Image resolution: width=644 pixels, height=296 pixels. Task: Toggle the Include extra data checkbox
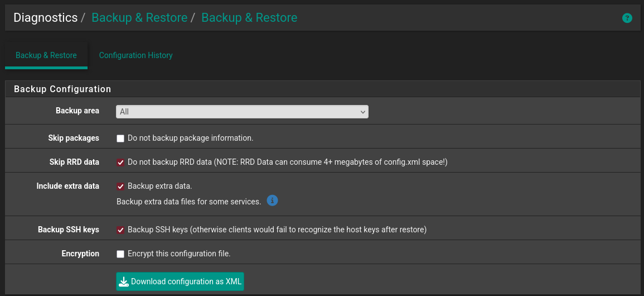(120, 186)
